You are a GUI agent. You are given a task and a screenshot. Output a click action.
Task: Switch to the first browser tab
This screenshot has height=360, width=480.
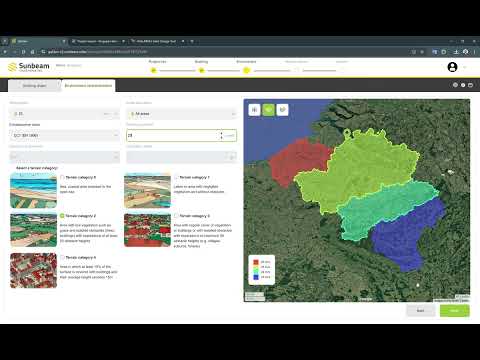38,41
